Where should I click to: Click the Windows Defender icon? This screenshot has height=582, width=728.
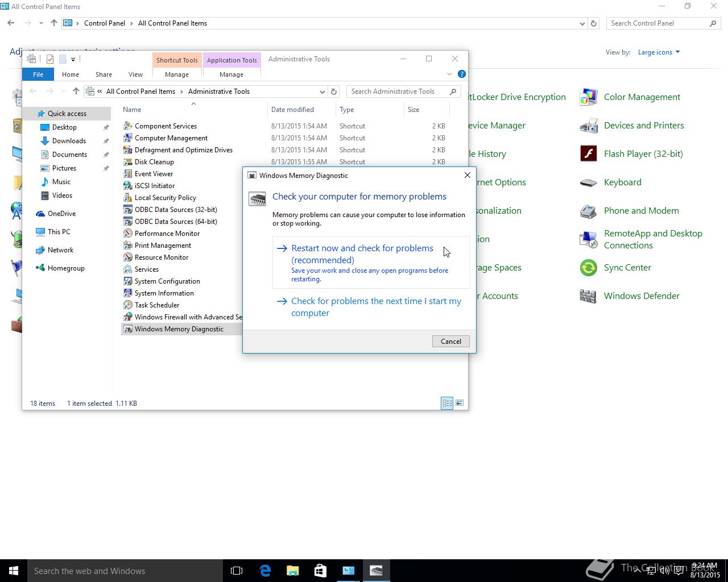(588, 296)
